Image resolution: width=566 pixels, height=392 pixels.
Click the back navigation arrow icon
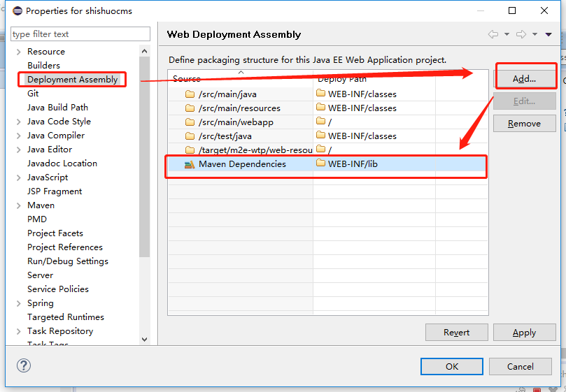[x=493, y=34]
